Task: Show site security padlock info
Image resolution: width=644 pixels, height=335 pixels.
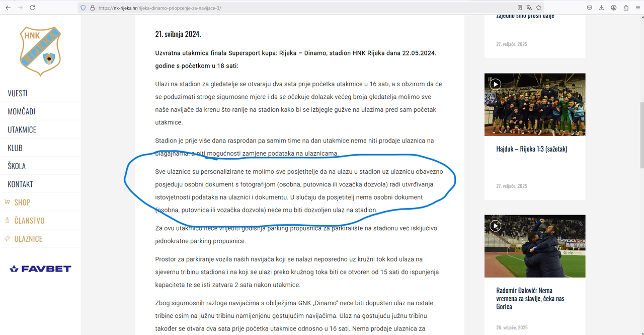Action: coord(92,8)
